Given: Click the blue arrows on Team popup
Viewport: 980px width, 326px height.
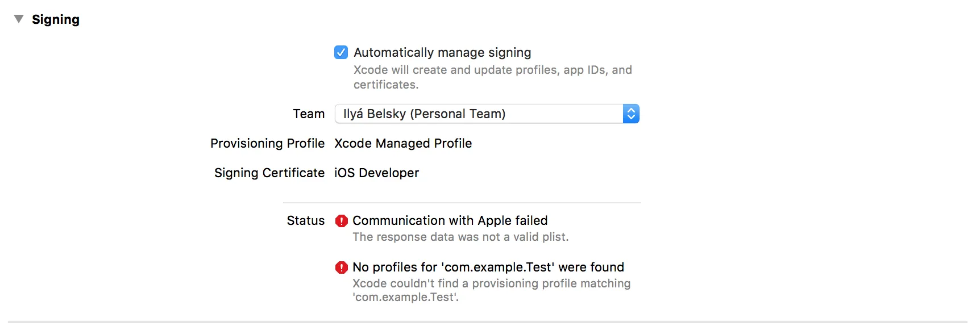Looking at the screenshot, I should (x=631, y=114).
